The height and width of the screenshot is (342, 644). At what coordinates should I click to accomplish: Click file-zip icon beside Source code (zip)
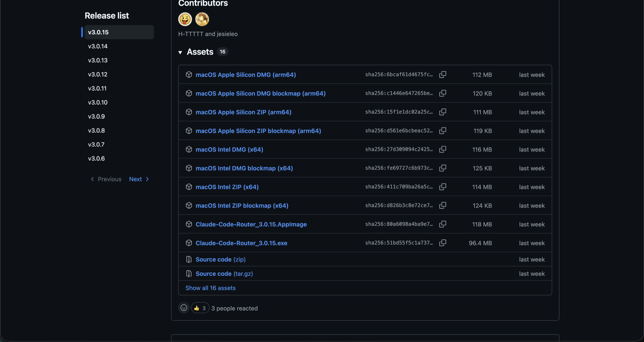tap(189, 259)
